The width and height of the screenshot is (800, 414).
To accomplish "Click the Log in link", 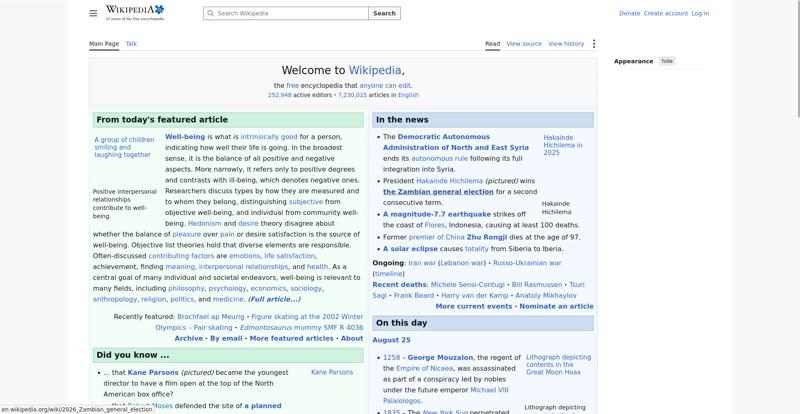I will coord(700,13).
